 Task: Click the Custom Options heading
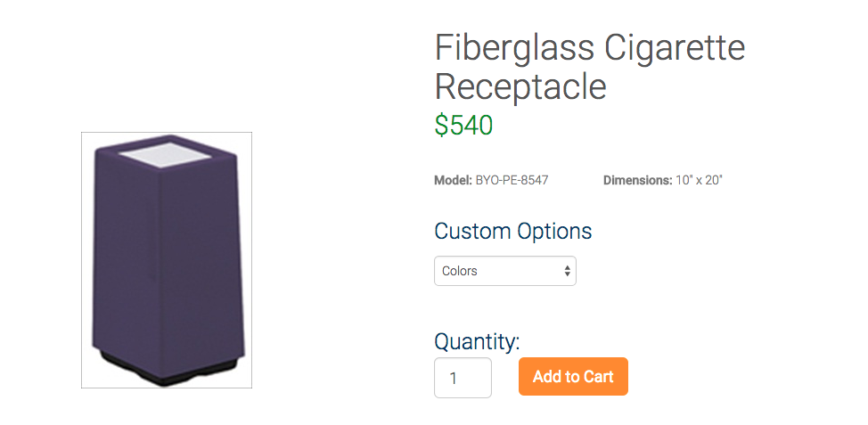coord(513,232)
